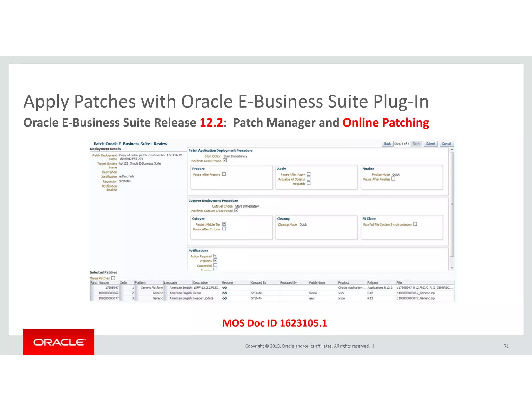Viewport: 532px width, 411px height.
Task: Click 'MOS Doc ID 1623105.1' text
Action: 275,323
